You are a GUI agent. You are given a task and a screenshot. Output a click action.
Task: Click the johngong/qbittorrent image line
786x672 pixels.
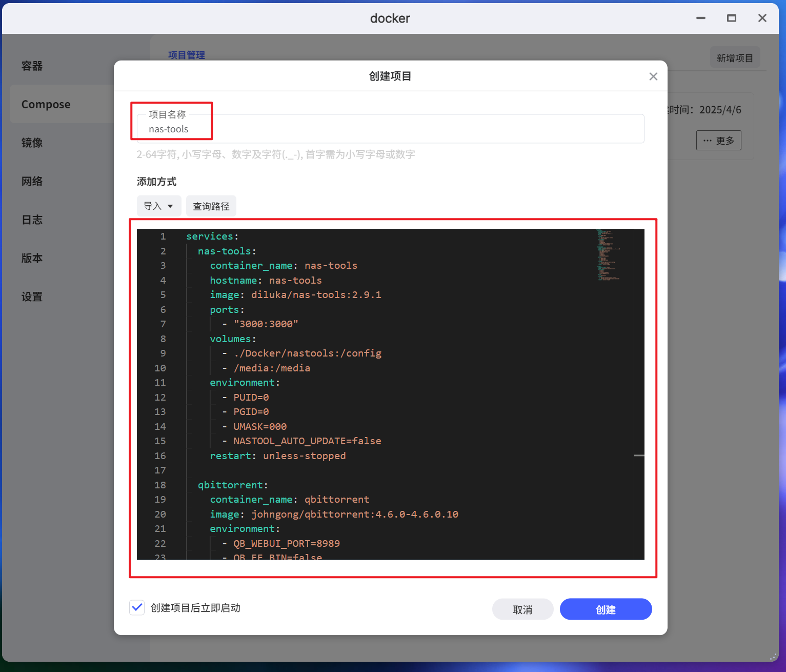[x=334, y=515]
